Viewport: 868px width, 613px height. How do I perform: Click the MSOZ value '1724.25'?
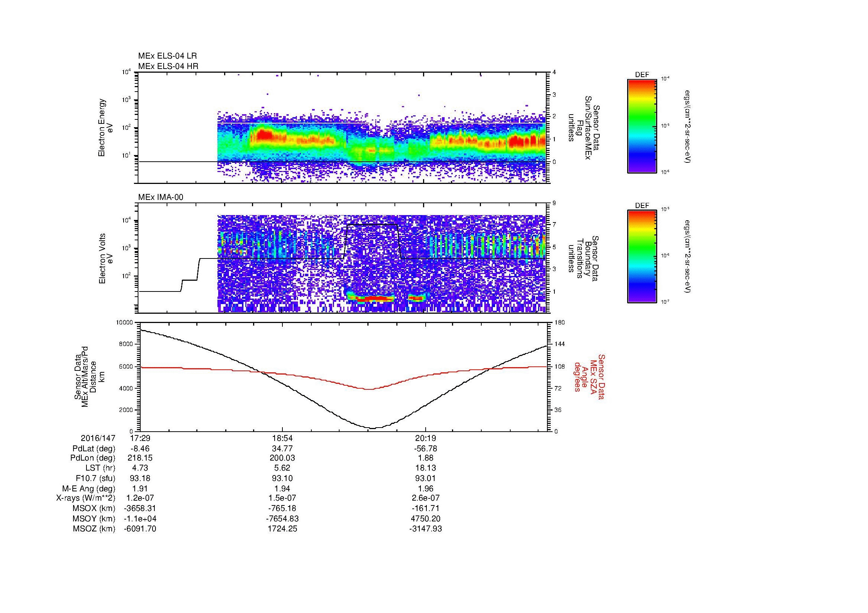point(282,529)
